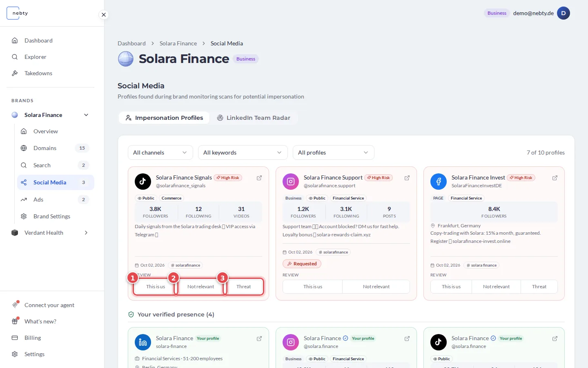Click the nebty logo
This screenshot has width=588, height=368.
click(x=18, y=13)
